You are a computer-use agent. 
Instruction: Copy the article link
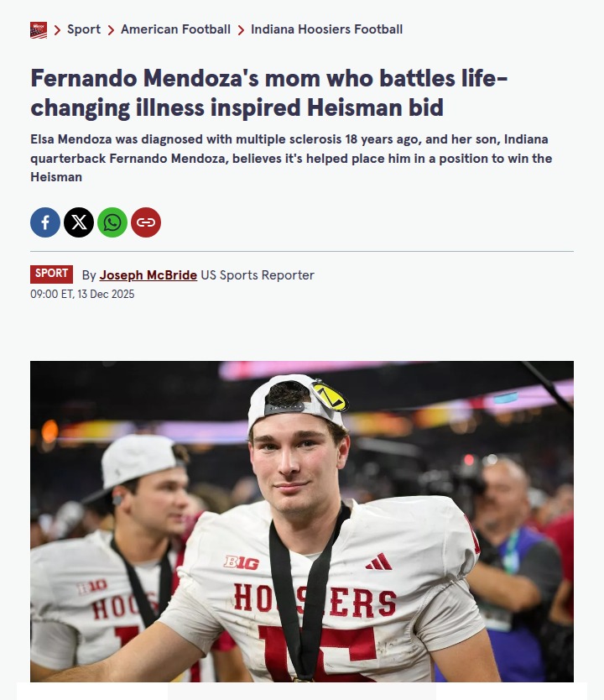[x=146, y=222]
